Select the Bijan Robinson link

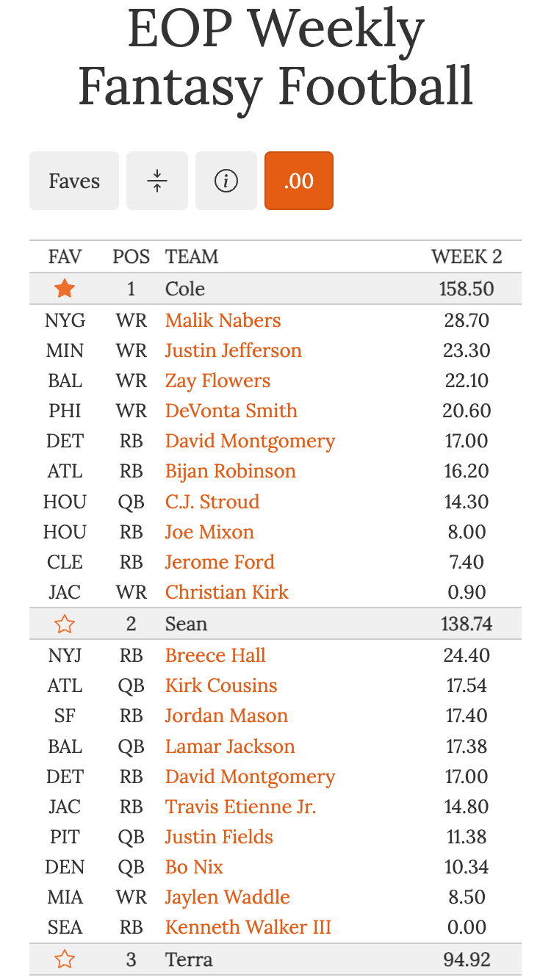coord(230,472)
